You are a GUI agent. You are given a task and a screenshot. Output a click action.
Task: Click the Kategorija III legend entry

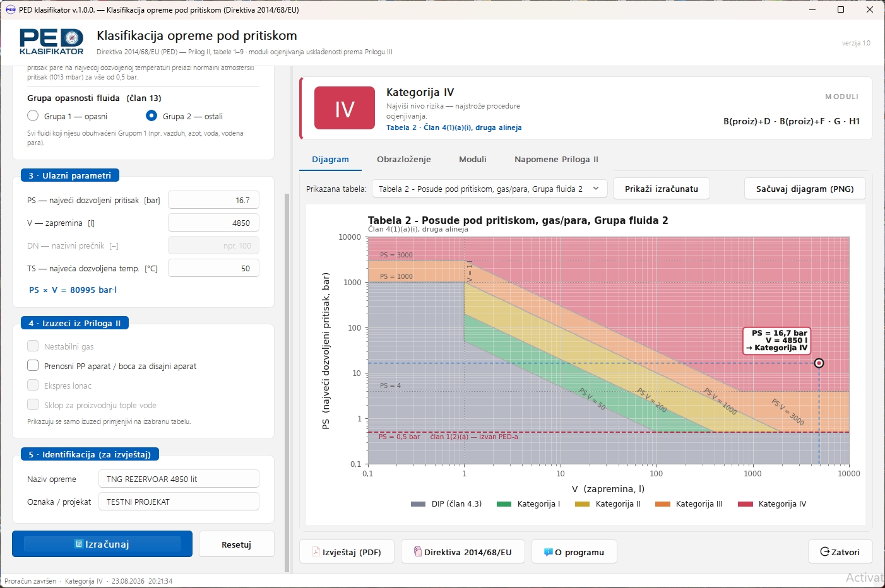click(x=689, y=504)
